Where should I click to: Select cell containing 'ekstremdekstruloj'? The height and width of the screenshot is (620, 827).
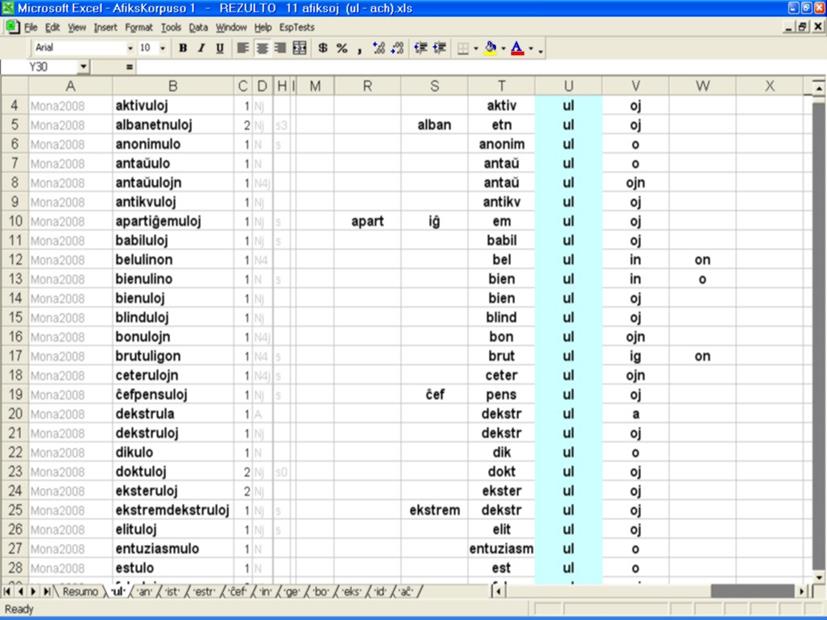point(173,510)
